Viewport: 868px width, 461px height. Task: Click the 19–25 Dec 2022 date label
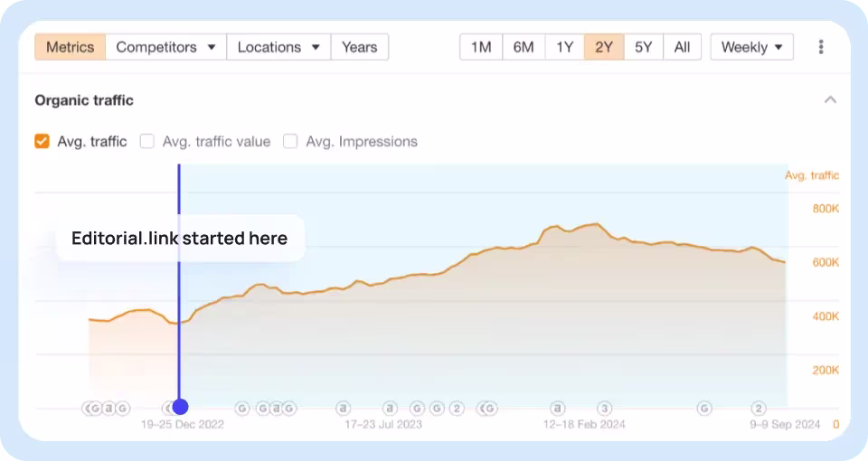(x=183, y=425)
